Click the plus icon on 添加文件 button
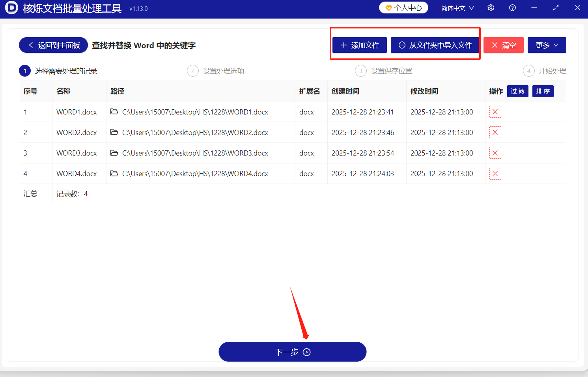The width and height of the screenshot is (588, 377). (x=343, y=45)
